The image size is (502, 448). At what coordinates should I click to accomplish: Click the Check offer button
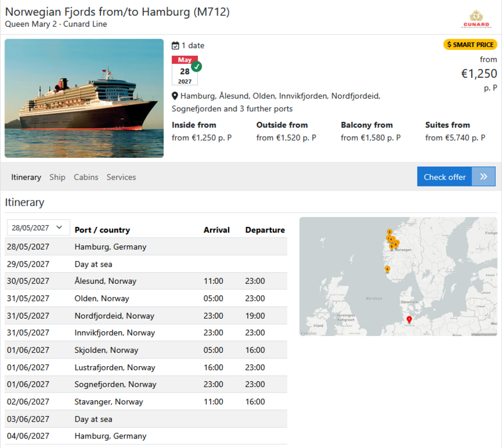point(456,176)
